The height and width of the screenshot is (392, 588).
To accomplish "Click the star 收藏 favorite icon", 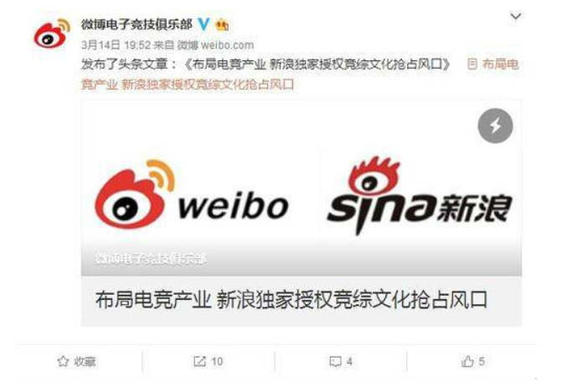I will [63, 361].
